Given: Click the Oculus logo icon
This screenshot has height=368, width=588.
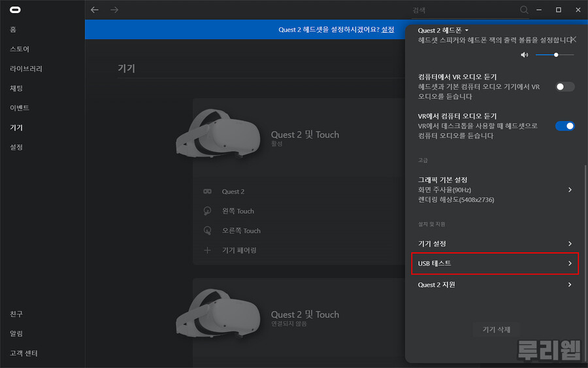Looking at the screenshot, I should point(15,10).
